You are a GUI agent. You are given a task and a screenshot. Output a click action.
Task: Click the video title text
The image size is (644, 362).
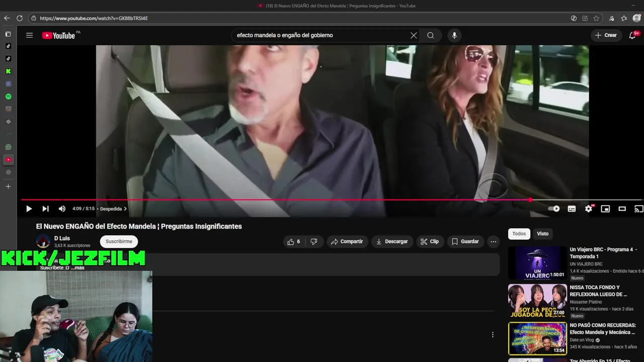(139, 226)
